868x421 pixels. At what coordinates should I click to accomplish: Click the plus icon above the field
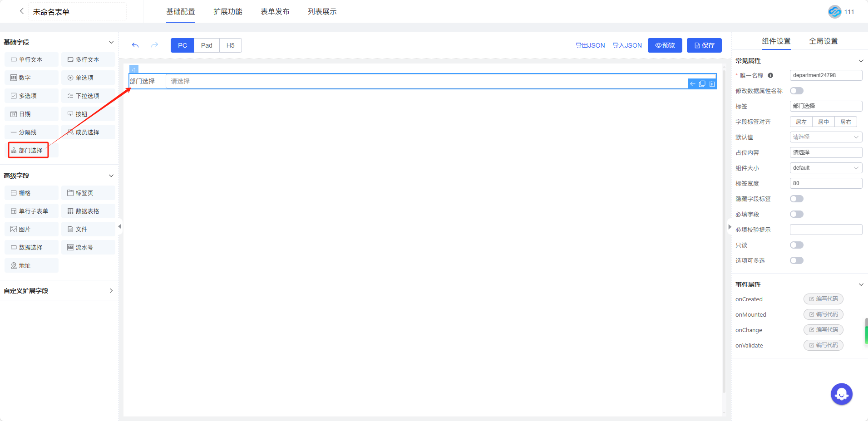click(134, 69)
